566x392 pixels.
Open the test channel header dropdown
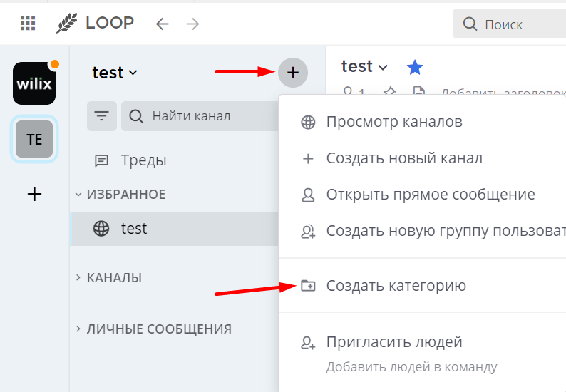tap(364, 66)
